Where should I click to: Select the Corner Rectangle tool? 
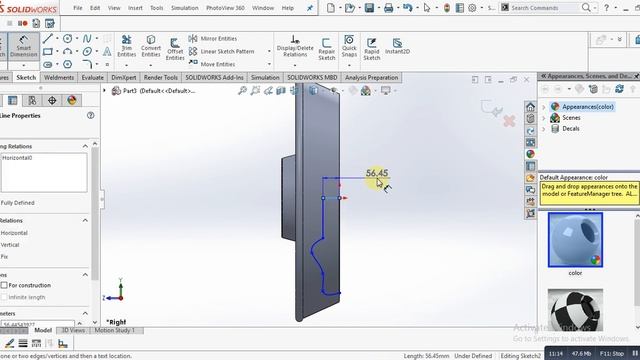(x=48, y=51)
